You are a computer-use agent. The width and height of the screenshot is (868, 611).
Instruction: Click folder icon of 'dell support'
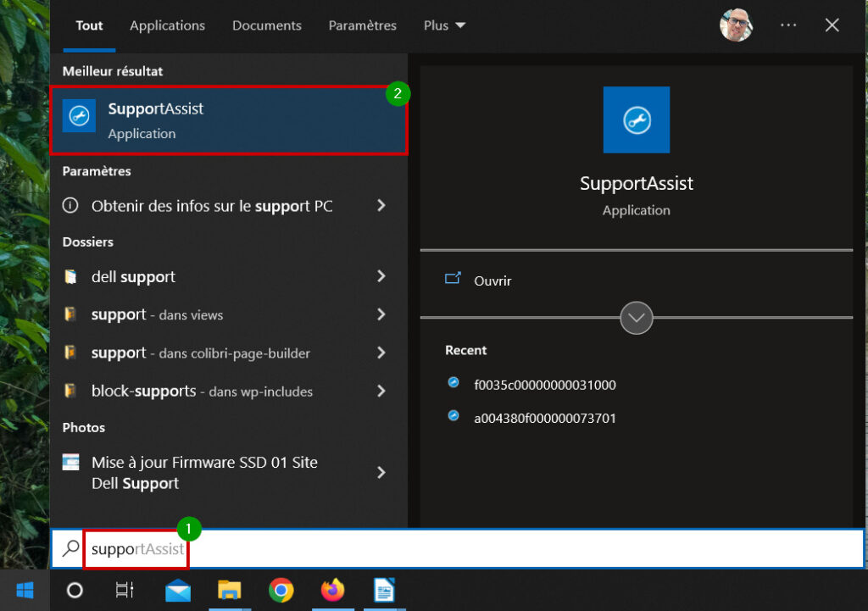pos(70,276)
